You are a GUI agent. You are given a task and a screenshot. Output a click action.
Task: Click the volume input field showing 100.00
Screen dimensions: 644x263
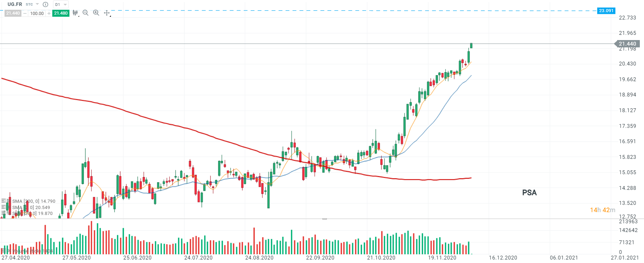click(x=37, y=13)
